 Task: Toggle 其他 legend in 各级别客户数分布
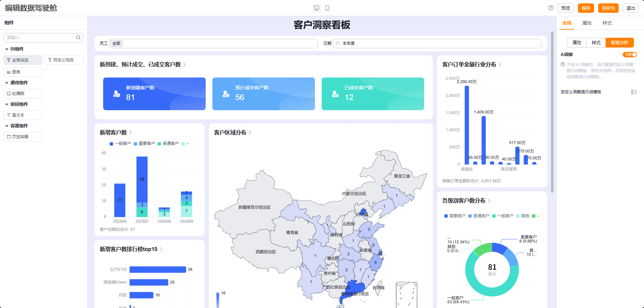(523, 216)
